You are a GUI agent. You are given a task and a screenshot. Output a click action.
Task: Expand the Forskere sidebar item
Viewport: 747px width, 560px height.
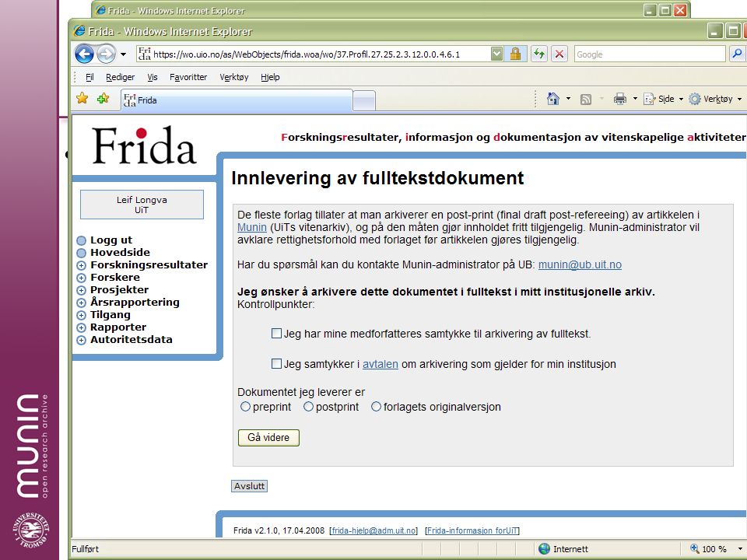click(82, 278)
